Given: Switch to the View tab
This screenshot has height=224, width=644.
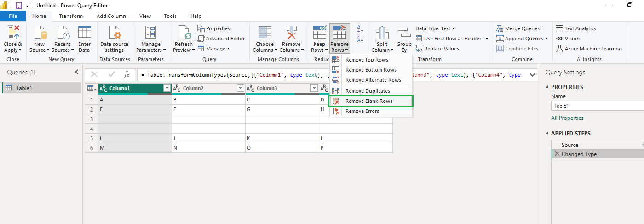Looking at the screenshot, I should tap(145, 16).
